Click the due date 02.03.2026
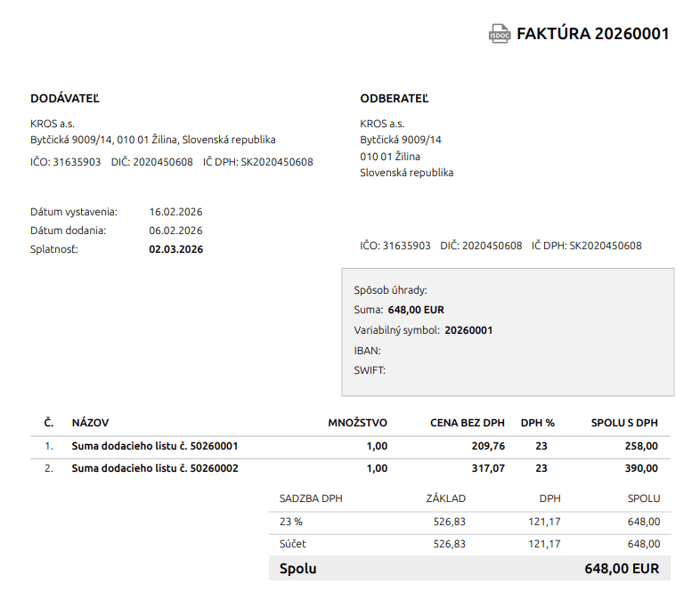Screen dimensions: 700x616 (175, 249)
